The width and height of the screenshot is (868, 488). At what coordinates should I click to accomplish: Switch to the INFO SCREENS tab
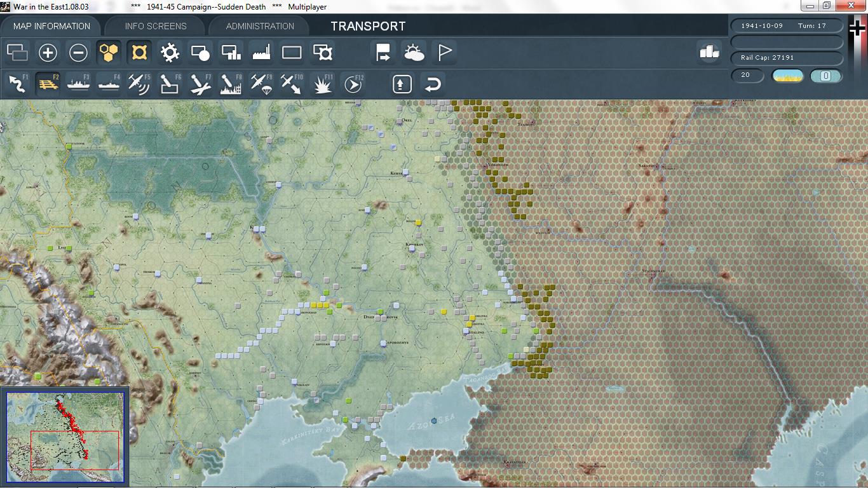pyautogui.click(x=156, y=26)
